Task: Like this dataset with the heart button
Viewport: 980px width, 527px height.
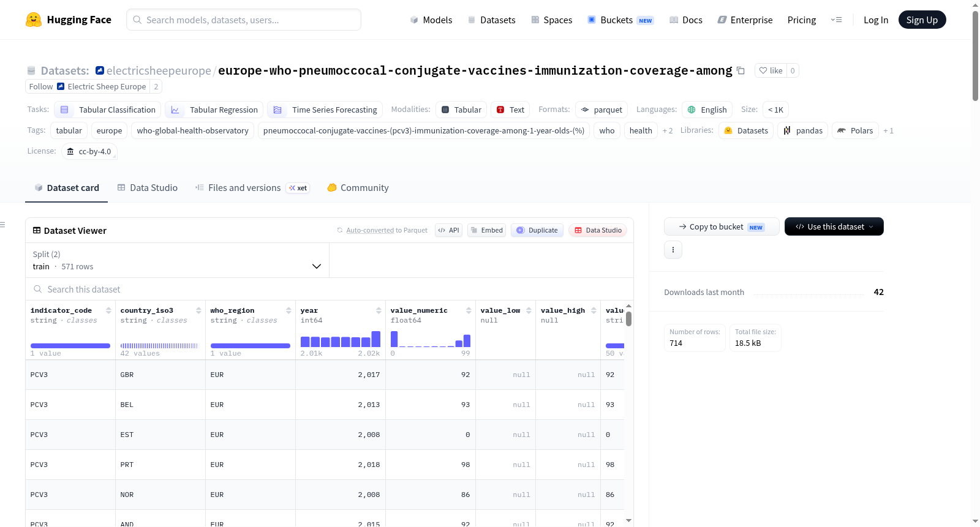Action: [x=771, y=70]
